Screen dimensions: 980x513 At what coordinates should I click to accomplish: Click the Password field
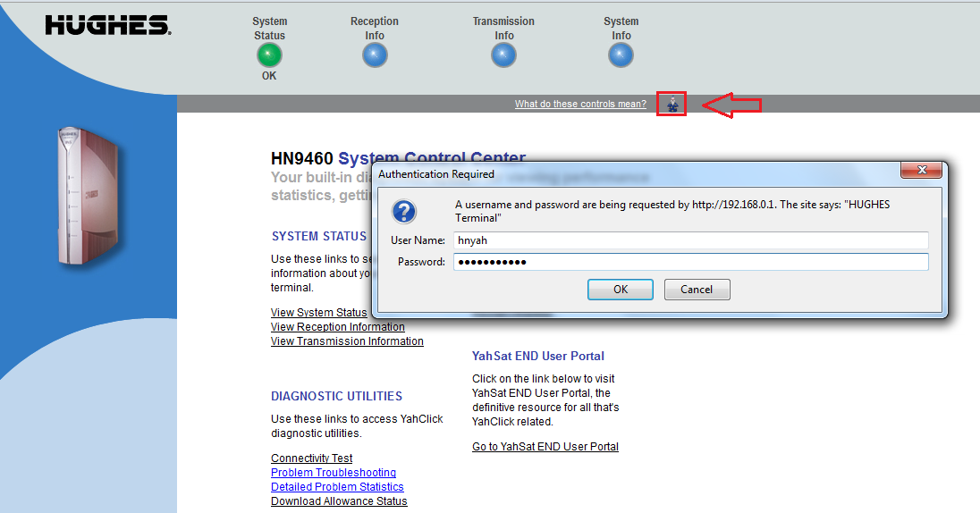tap(690, 262)
